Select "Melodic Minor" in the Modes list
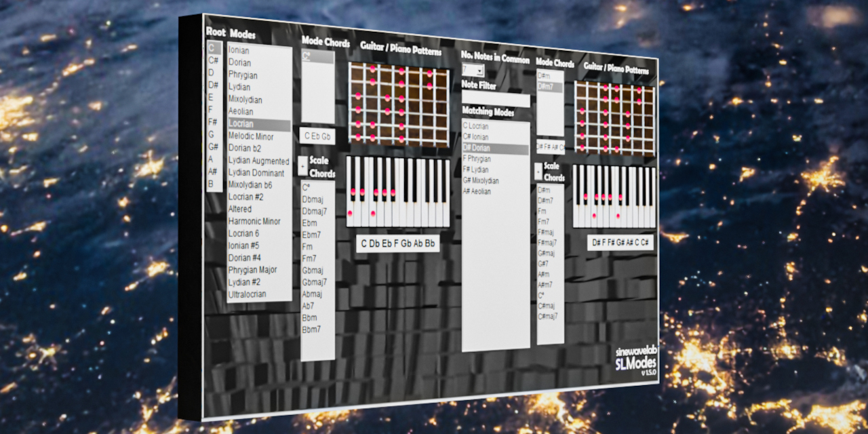The height and width of the screenshot is (434, 868). (251, 136)
